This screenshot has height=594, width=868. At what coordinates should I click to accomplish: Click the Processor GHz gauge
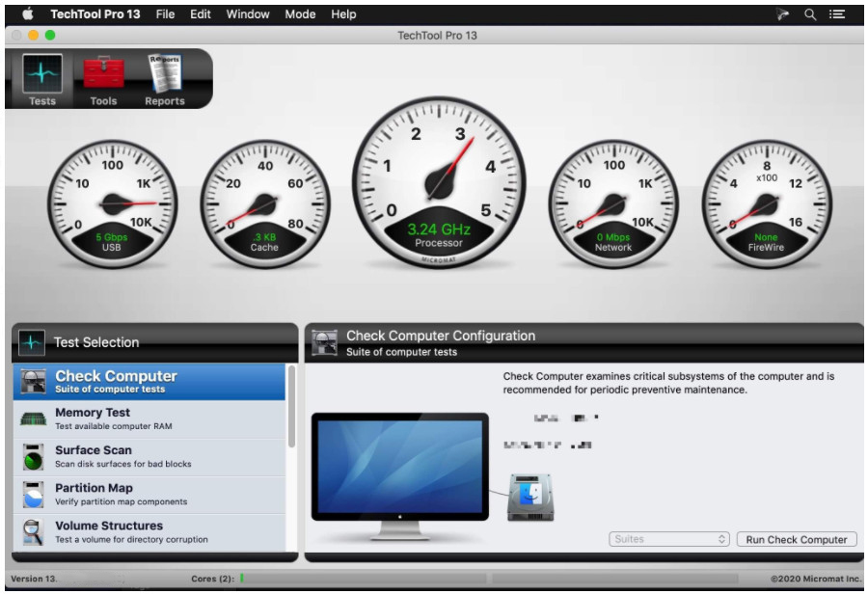coord(439,182)
